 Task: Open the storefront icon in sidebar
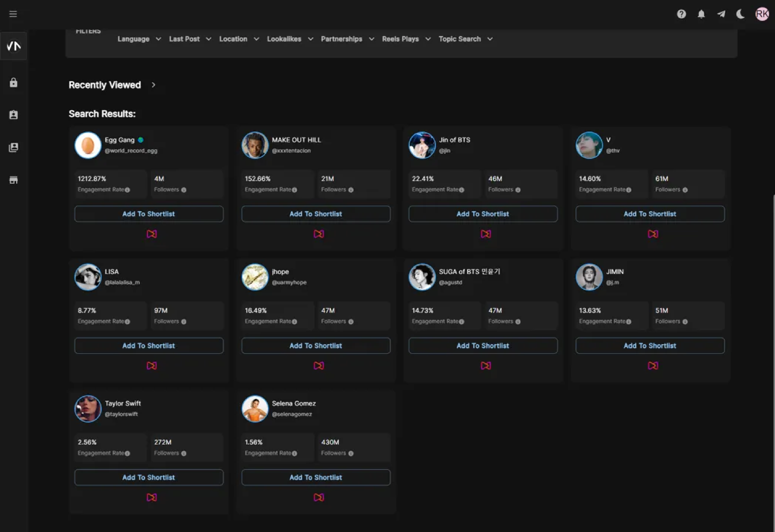point(13,180)
